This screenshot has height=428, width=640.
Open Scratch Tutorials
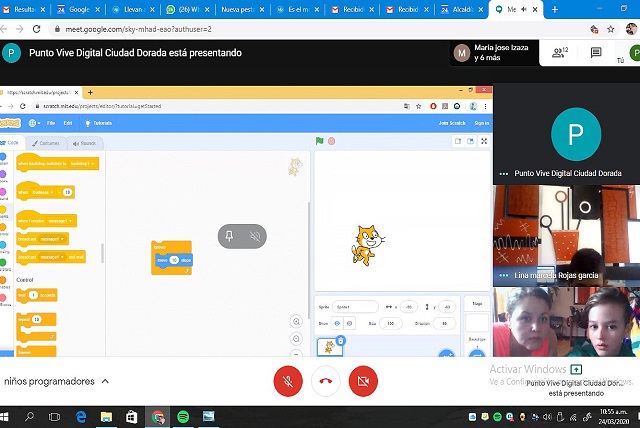click(x=98, y=123)
